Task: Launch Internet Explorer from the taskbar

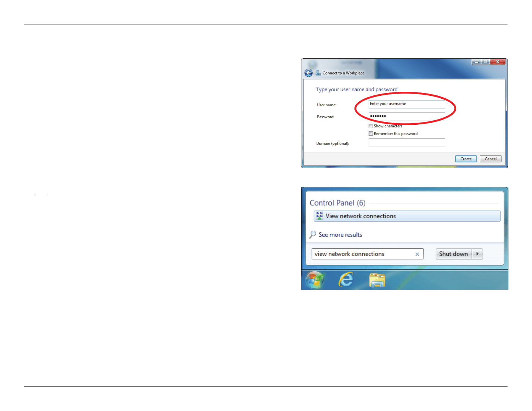Action: point(346,280)
